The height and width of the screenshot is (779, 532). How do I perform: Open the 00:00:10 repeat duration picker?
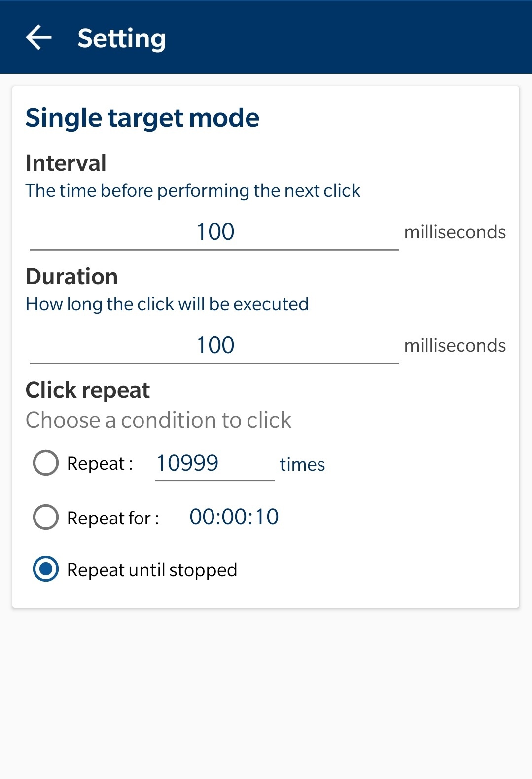point(234,517)
